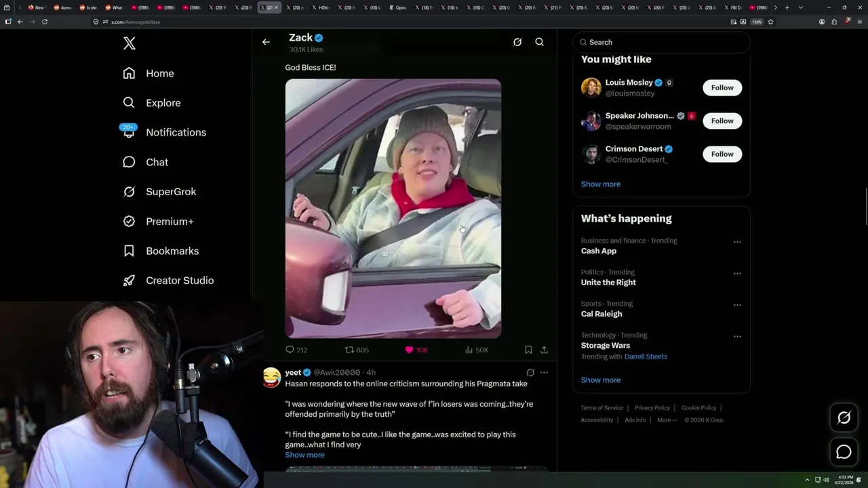
Task: Click Grok icon in Zack profile header
Action: pos(517,42)
